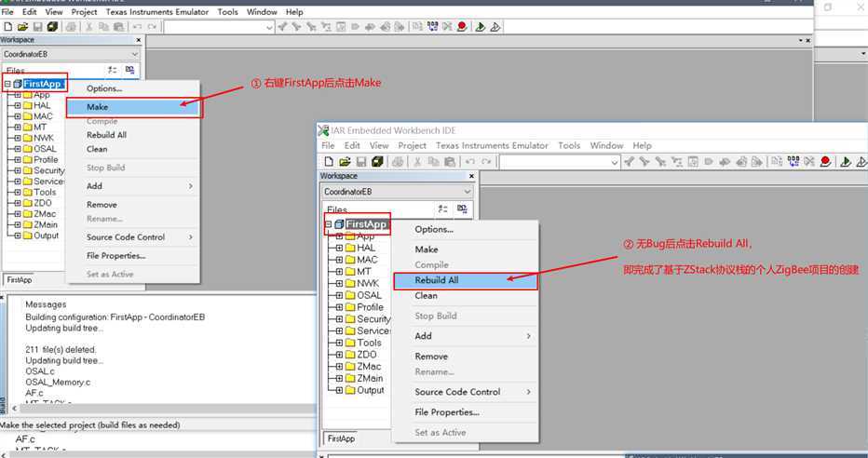Choose Make in background window context menu
868x458 pixels.
click(133, 107)
